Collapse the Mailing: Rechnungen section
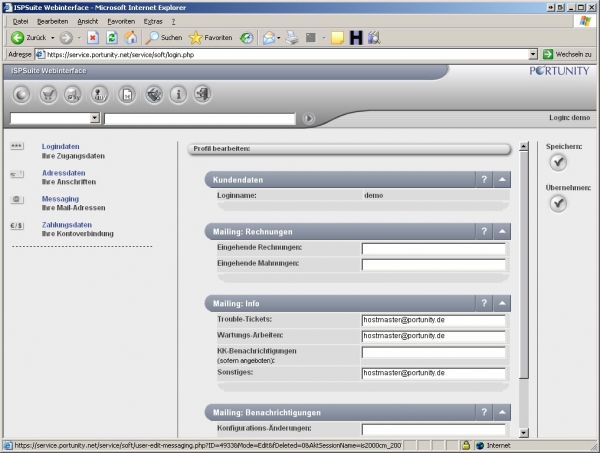 point(503,232)
